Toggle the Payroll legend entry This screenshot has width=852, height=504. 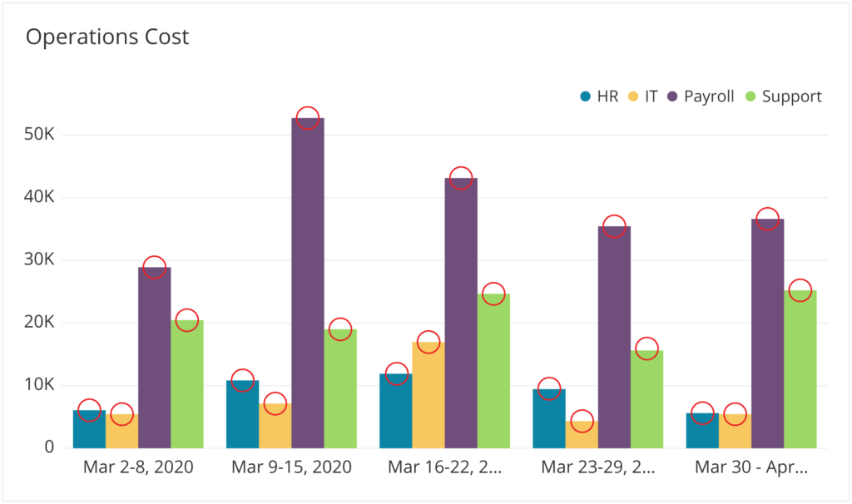701,96
